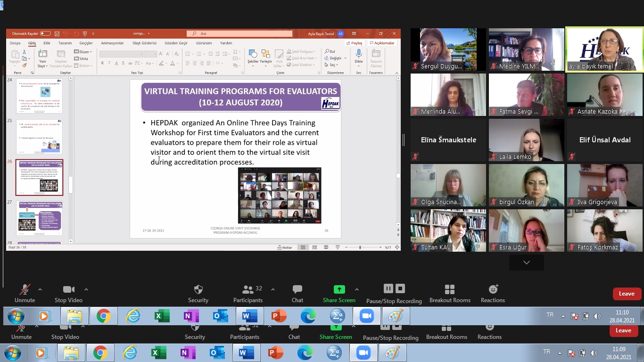Open the Yerleştir arrange menu
644x362 pixels.
point(266,58)
